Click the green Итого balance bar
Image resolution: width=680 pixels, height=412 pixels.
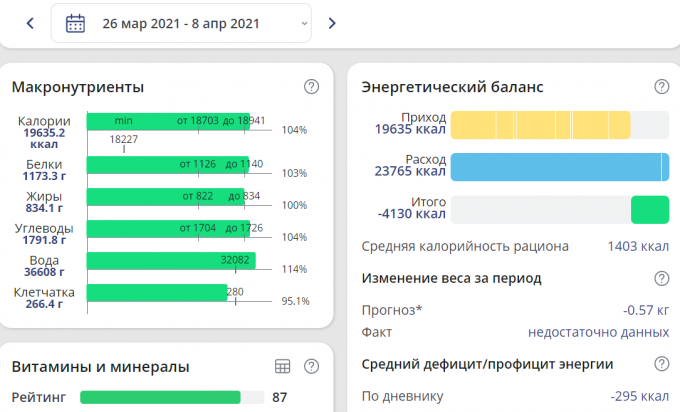[649, 210]
